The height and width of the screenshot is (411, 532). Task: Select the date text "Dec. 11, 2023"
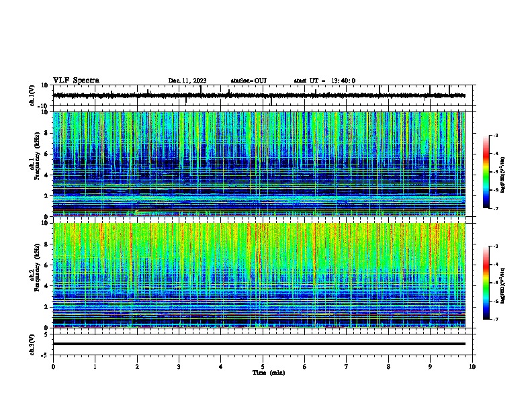click(187, 81)
